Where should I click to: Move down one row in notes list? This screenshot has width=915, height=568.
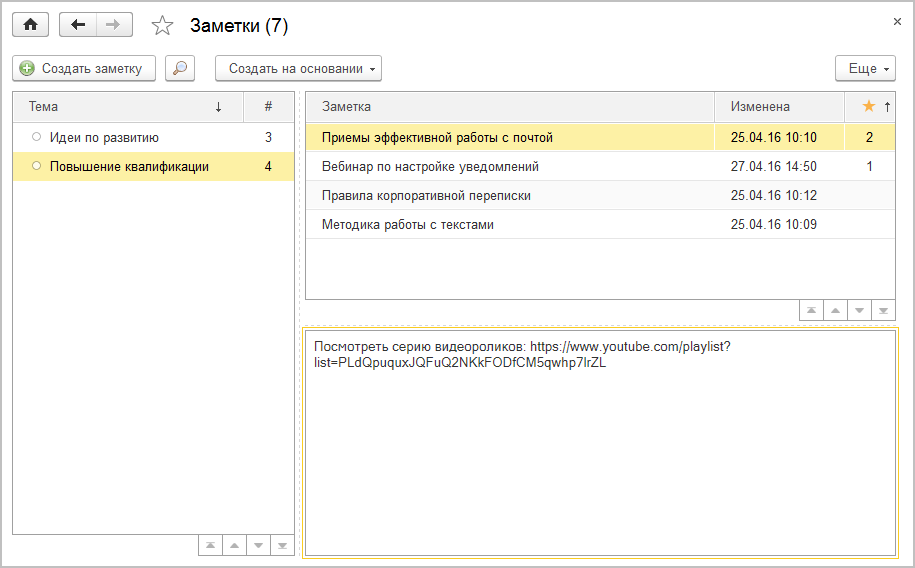click(x=859, y=311)
